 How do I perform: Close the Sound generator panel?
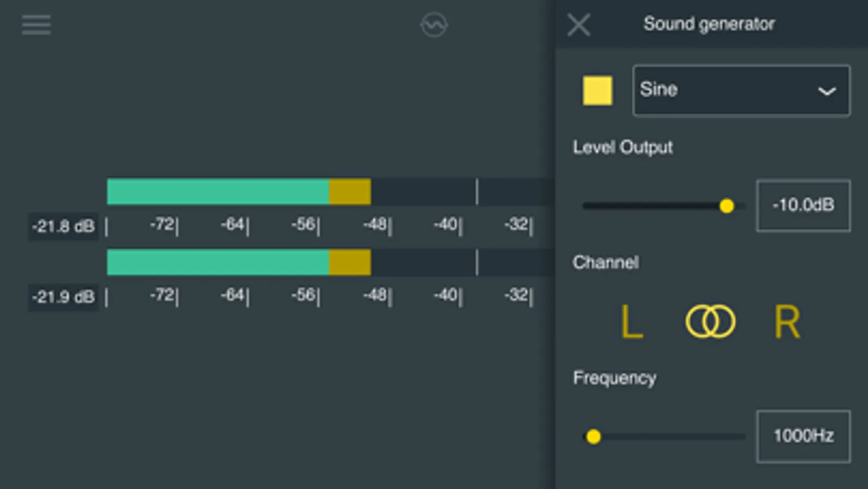coord(579,25)
